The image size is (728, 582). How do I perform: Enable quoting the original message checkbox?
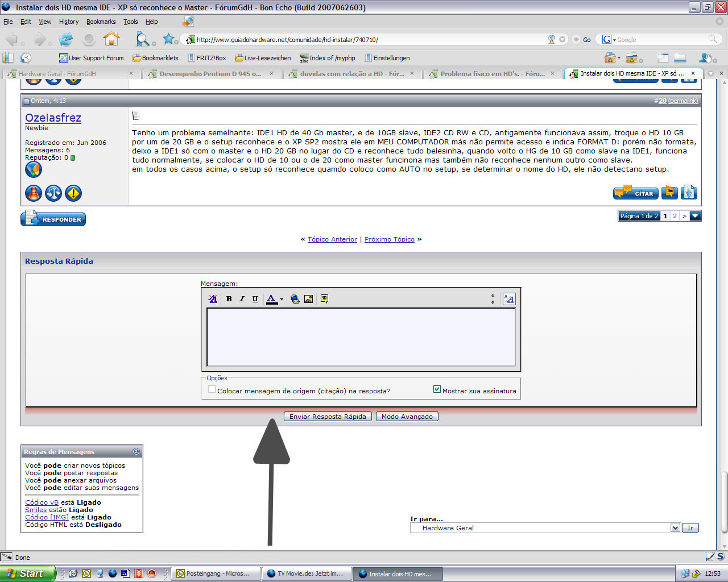coord(212,390)
